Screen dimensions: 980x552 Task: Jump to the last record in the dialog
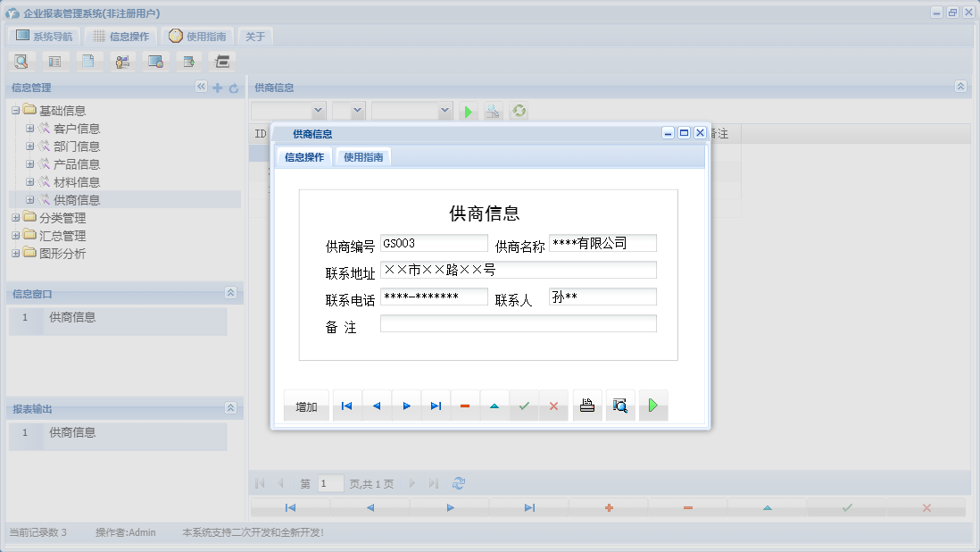coord(436,405)
